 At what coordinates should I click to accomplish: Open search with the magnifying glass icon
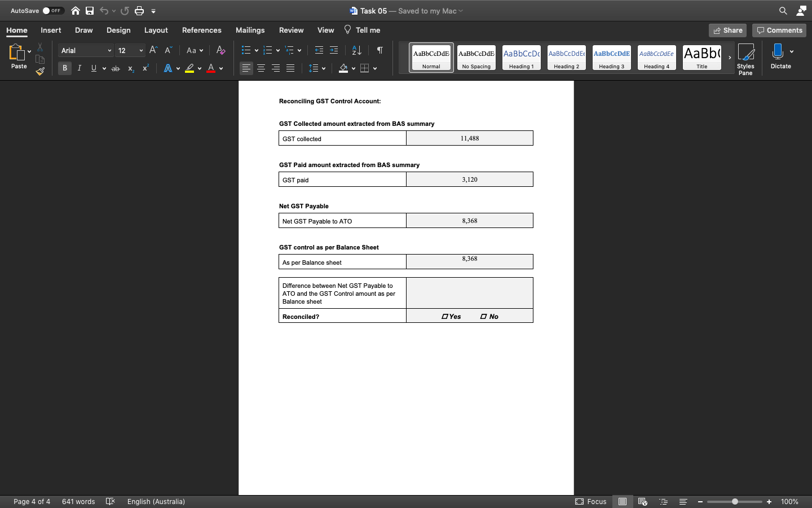tap(783, 11)
